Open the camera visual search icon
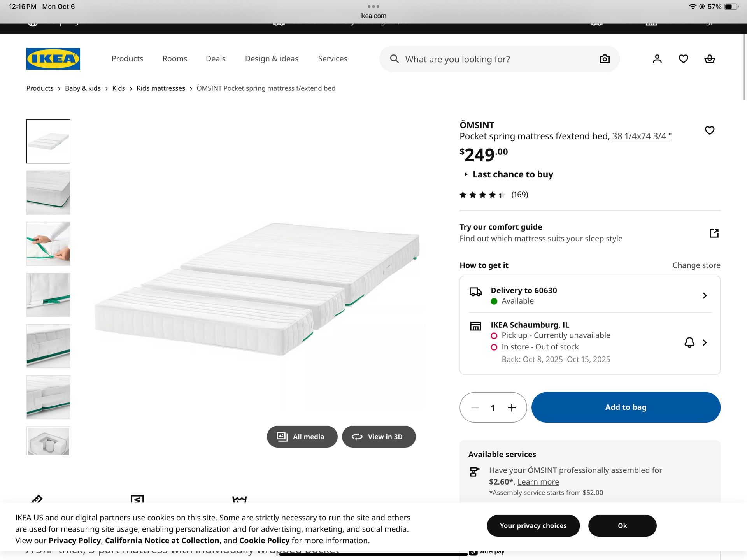 tap(605, 59)
